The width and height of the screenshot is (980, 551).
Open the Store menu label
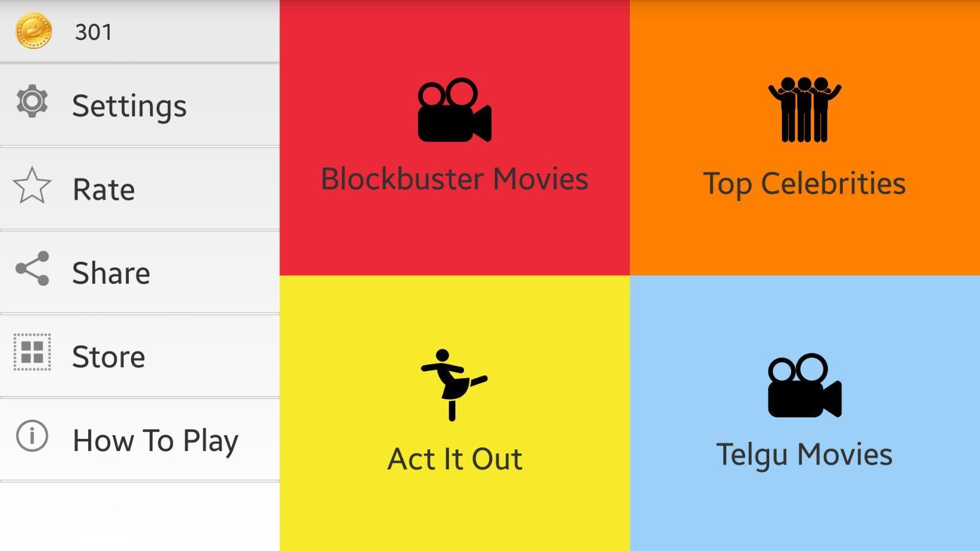108,357
